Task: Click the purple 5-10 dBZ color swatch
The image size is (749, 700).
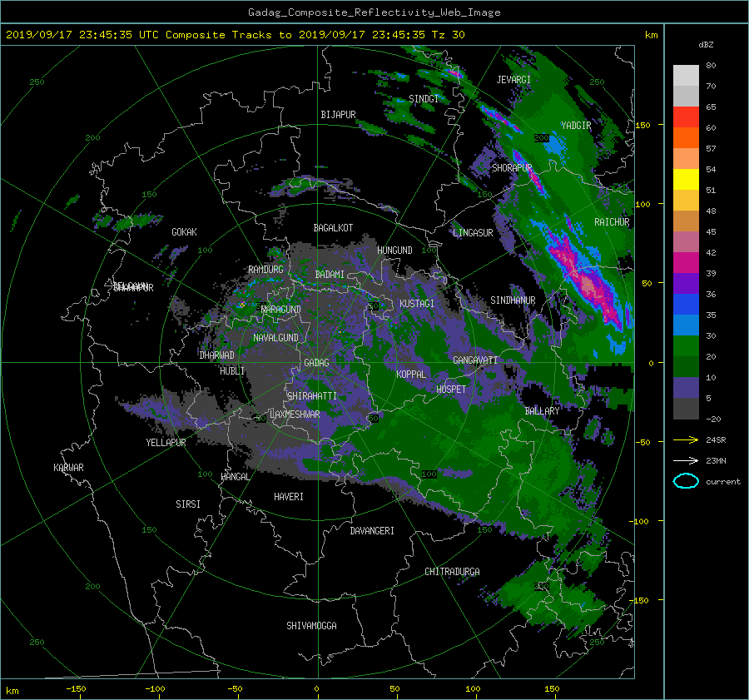Action: [686, 388]
